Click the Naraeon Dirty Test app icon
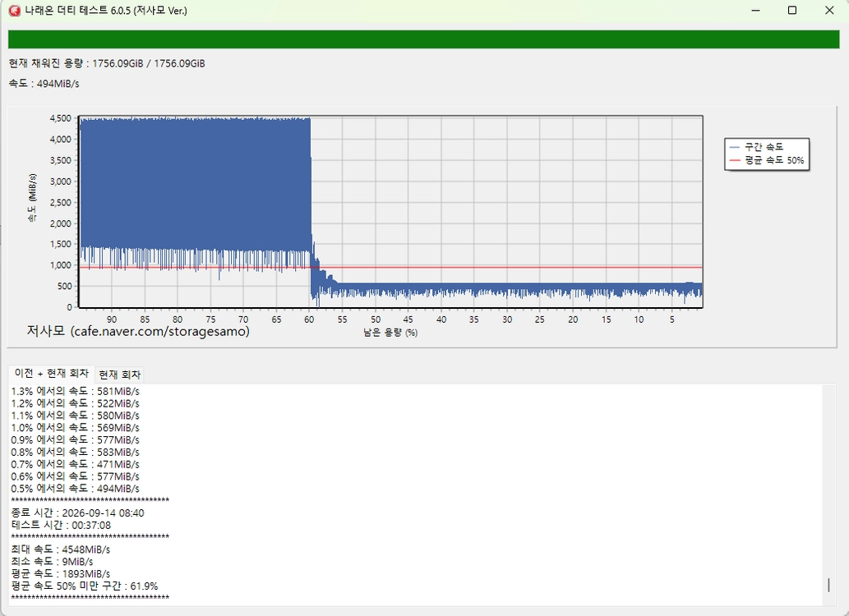This screenshot has width=849, height=616. tap(15, 11)
